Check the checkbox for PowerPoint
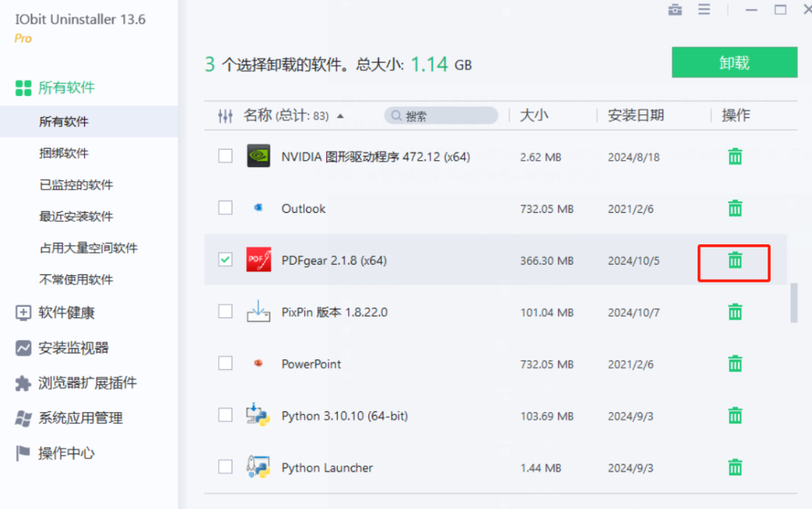812x509 pixels. coord(225,363)
